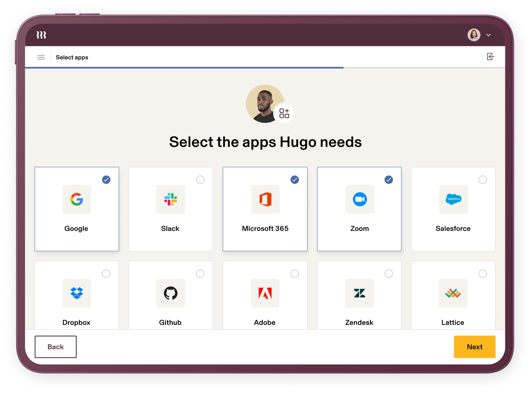Uncheck the Google app checkmark
This screenshot has height=393, width=532.
point(106,180)
